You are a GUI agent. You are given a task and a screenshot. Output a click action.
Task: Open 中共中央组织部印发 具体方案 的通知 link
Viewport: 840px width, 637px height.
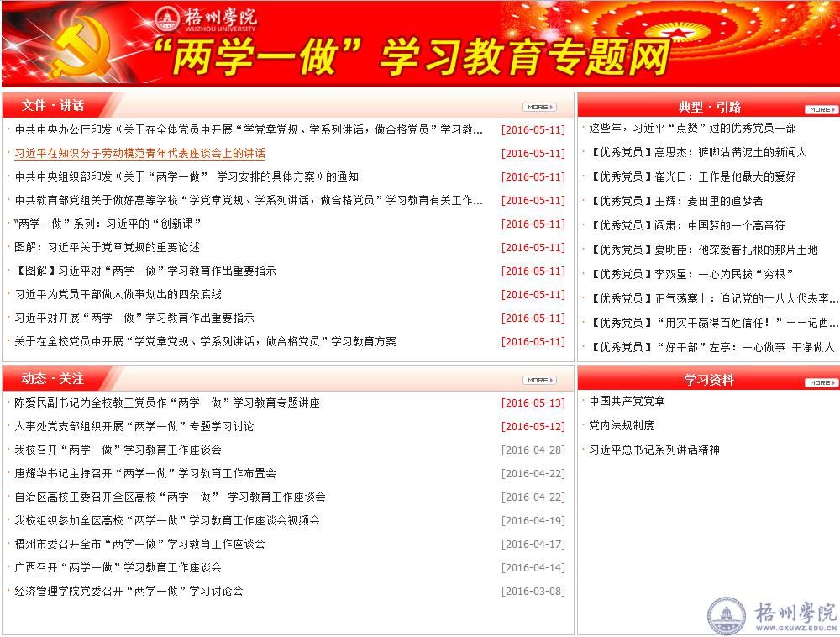(186, 176)
